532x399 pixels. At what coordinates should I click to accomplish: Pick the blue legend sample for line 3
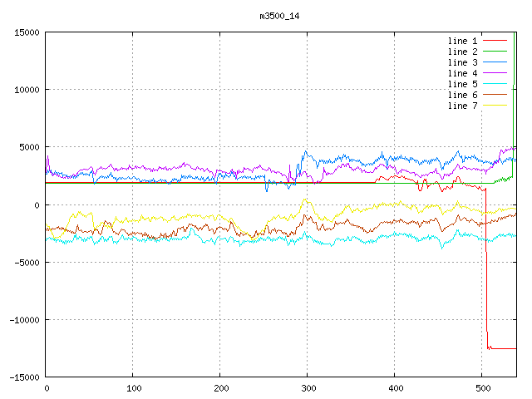point(495,62)
